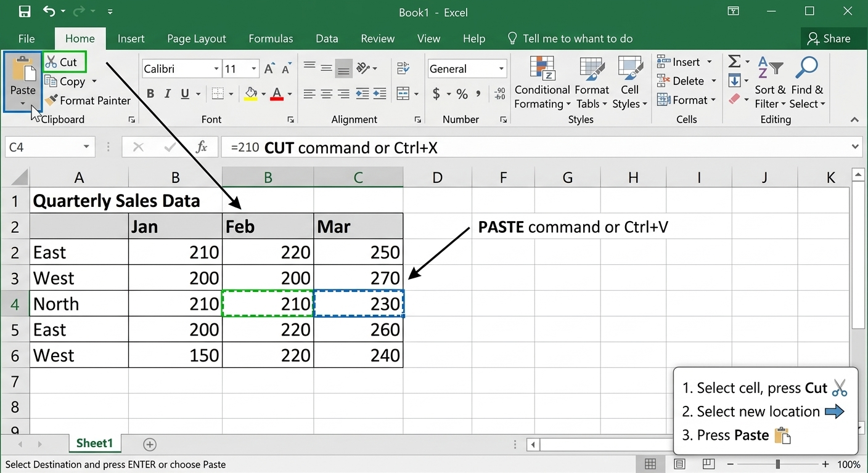Click the insert function fx icon
Screen dimensions: 868x473
point(201,147)
